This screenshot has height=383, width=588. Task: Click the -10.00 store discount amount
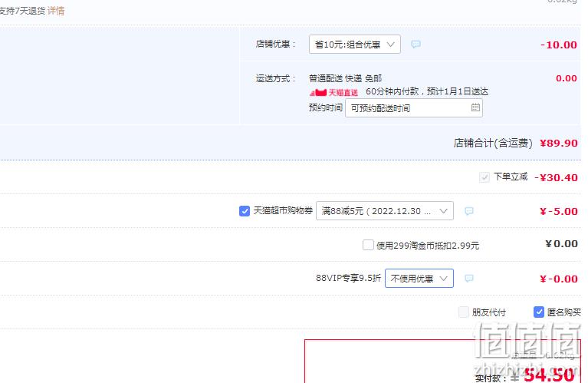pyautogui.click(x=558, y=45)
